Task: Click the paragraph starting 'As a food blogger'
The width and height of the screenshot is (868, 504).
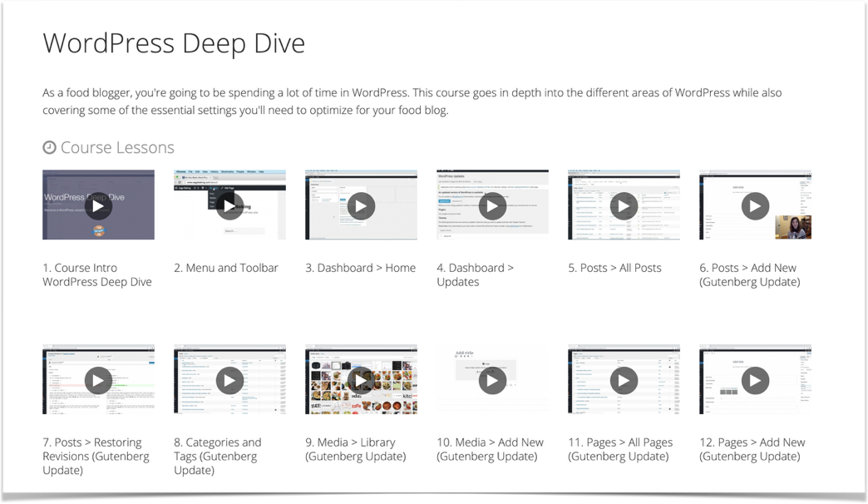Action: tap(412, 101)
